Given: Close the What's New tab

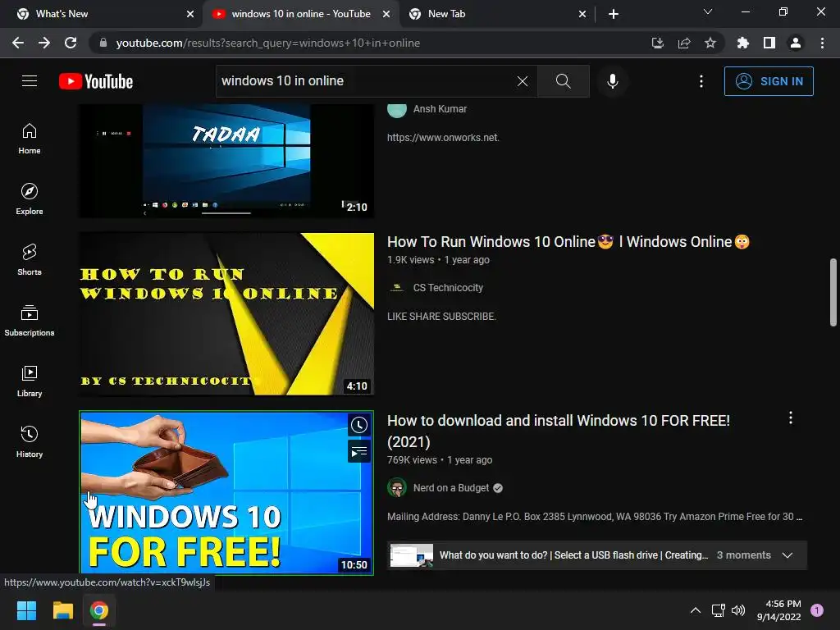Looking at the screenshot, I should 190,14.
